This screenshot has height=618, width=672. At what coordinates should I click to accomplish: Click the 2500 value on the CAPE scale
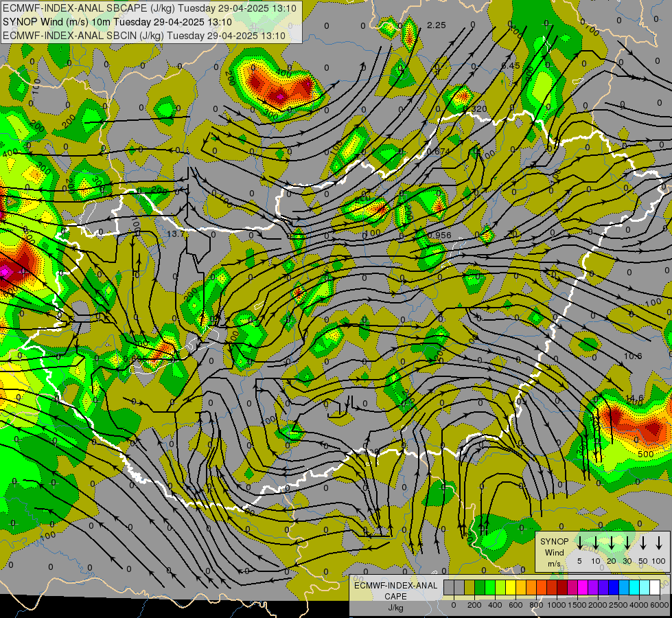pyautogui.click(x=618, y=605)
